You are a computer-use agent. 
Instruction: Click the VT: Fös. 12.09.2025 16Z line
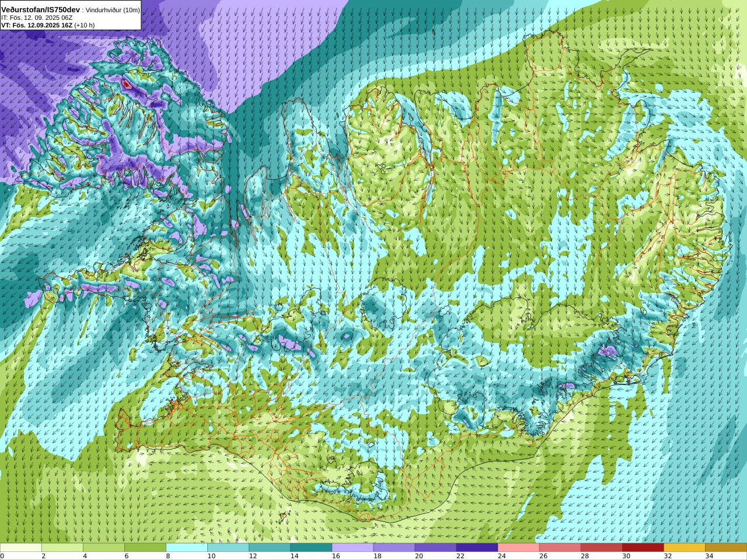pos(48,25)
